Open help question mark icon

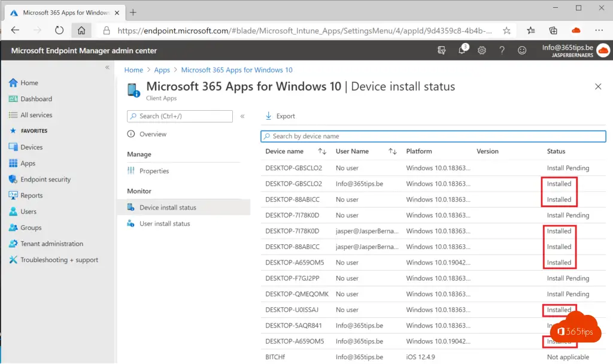502,50
